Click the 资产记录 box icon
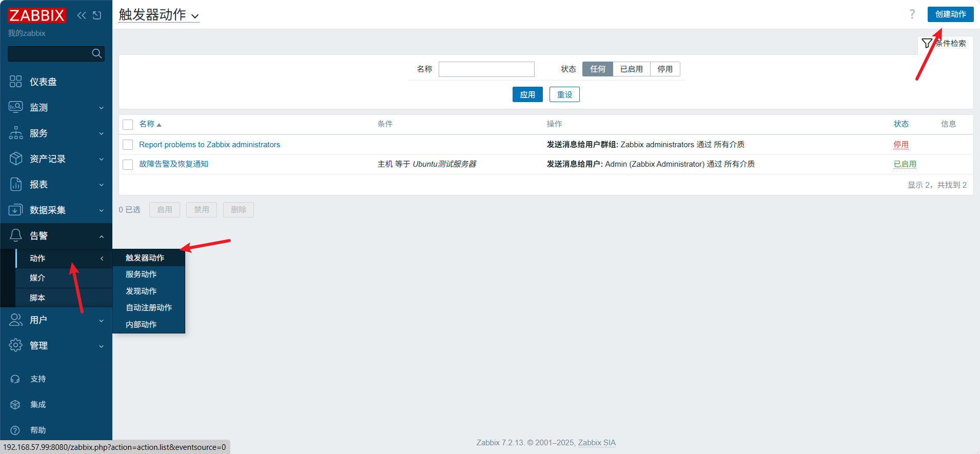 (16, 159)
